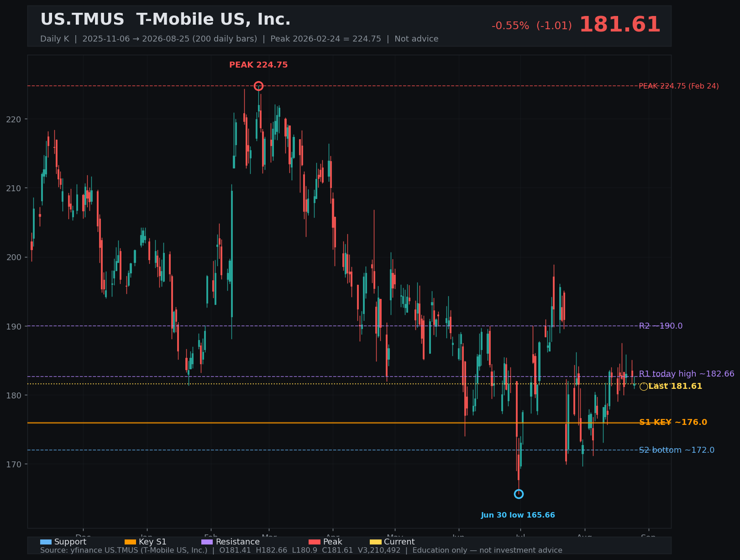Image resolution: width=740 pixels, height=560 pixels.
Task: Click the blue Jun 30 low circle marker
Action: 519,494
